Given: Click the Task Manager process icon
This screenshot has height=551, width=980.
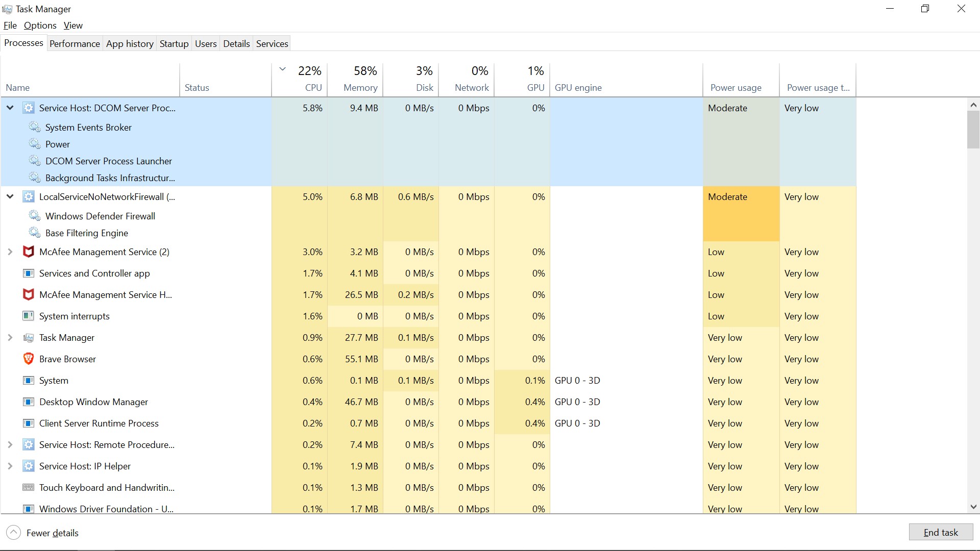Looking at the screenshot, I should 28,337.
